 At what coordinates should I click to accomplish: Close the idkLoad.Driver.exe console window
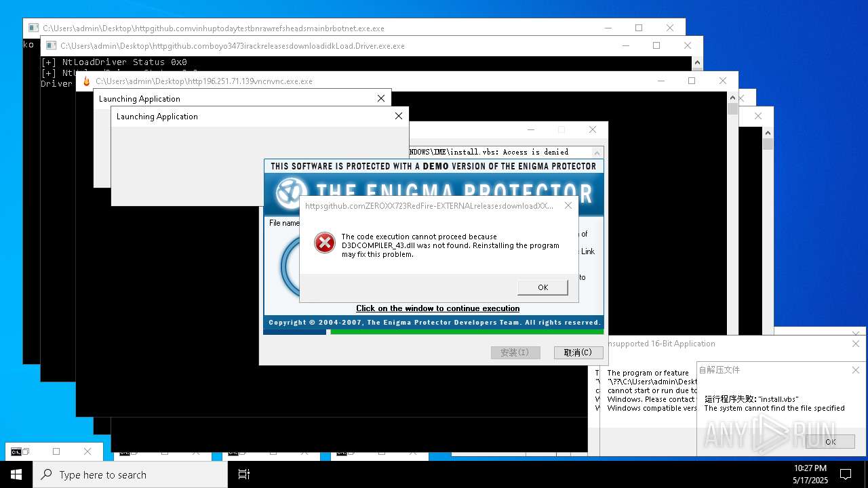pyautogui.click(x=688, y=45)
